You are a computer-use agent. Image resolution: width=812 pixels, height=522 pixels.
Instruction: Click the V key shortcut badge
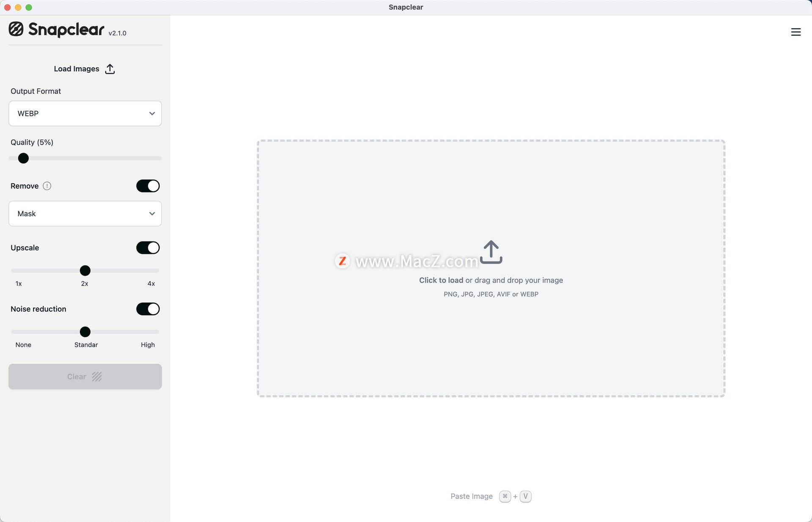point(525,496)
